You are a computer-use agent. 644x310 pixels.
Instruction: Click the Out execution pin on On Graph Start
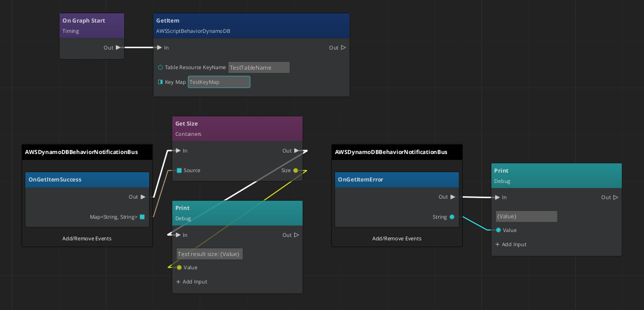[117, 48]
